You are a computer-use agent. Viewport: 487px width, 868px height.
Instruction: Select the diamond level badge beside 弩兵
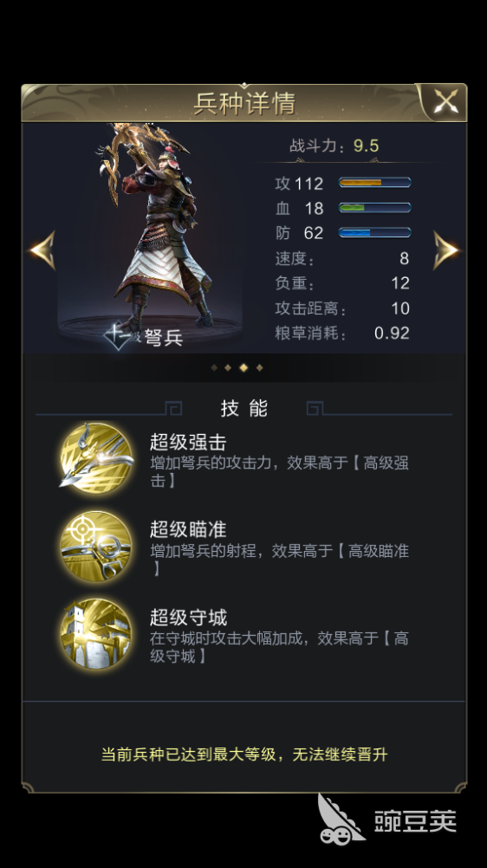pyautogui.click(x=118, y=337)
